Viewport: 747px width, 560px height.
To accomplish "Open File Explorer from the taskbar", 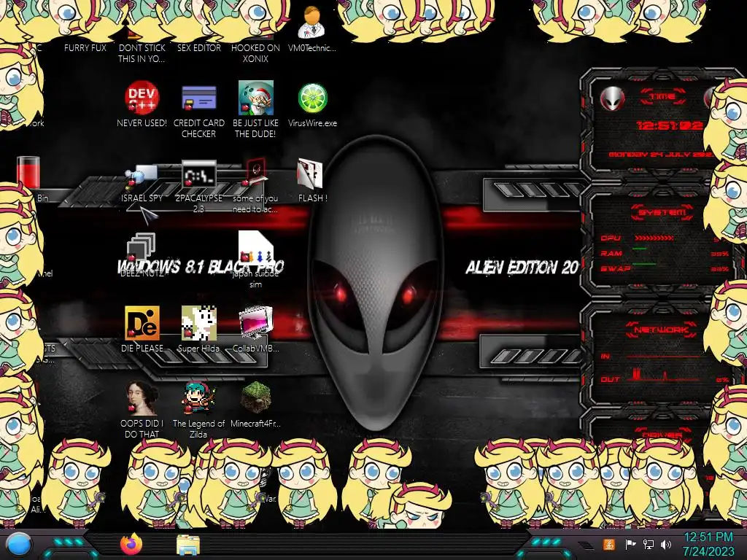I will point(188,545).
